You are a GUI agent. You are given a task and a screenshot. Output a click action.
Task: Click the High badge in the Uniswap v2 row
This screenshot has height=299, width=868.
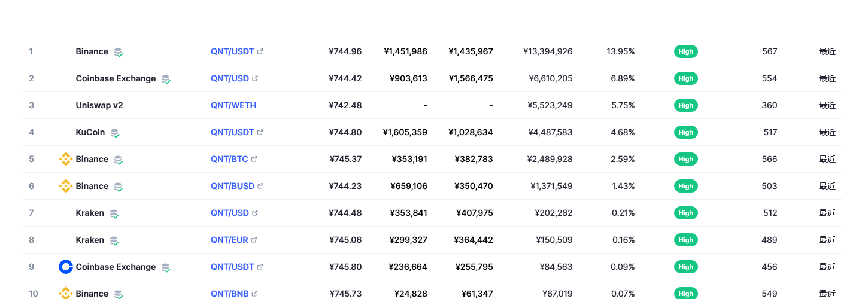[x=686, y=105]
